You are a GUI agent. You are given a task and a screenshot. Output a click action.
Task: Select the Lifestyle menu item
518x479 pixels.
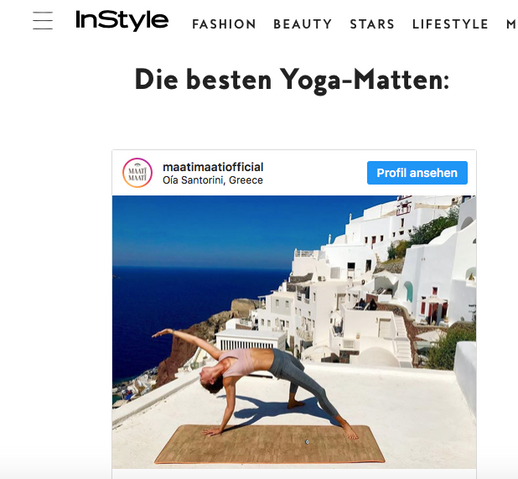[450, 24]
